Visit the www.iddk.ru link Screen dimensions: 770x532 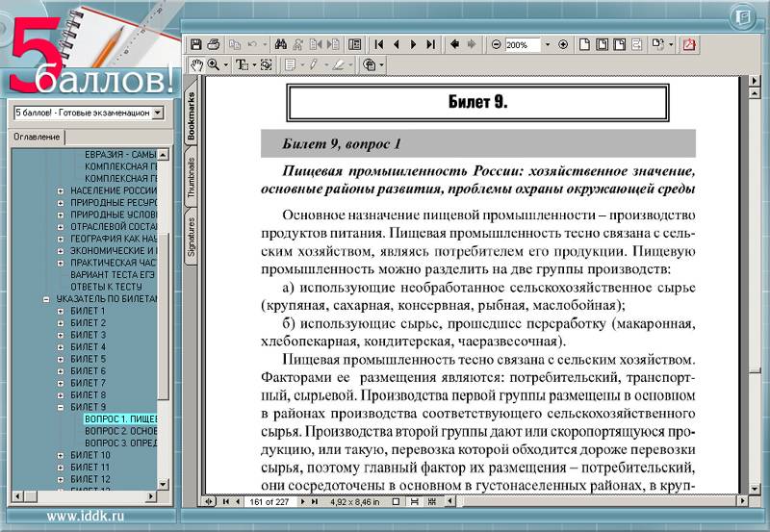85,517
